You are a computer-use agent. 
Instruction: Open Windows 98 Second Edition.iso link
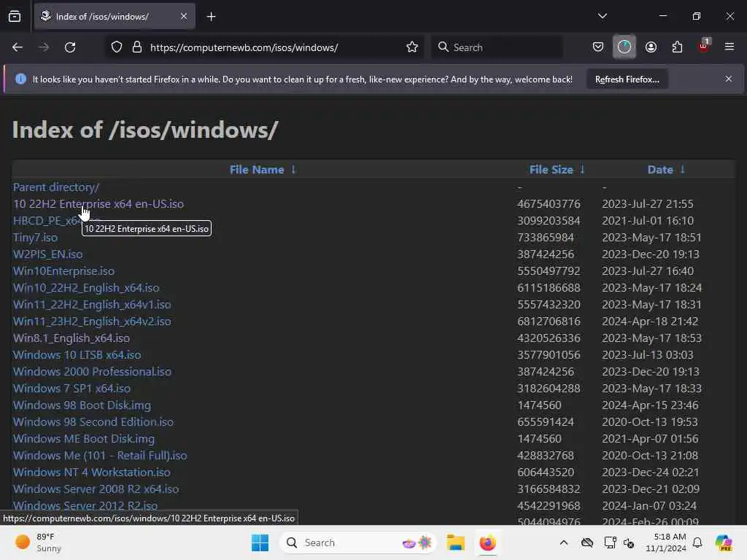click(93, 422)
